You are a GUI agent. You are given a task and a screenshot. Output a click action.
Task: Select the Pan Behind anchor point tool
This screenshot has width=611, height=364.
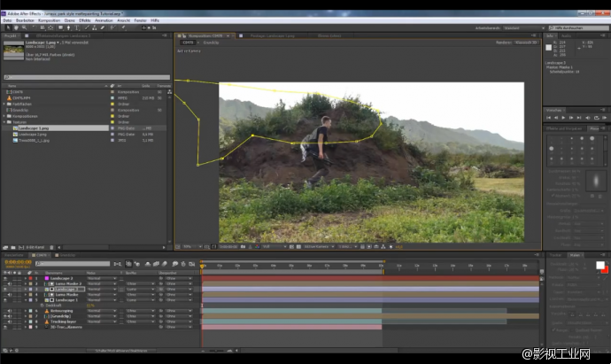[50, 27]
